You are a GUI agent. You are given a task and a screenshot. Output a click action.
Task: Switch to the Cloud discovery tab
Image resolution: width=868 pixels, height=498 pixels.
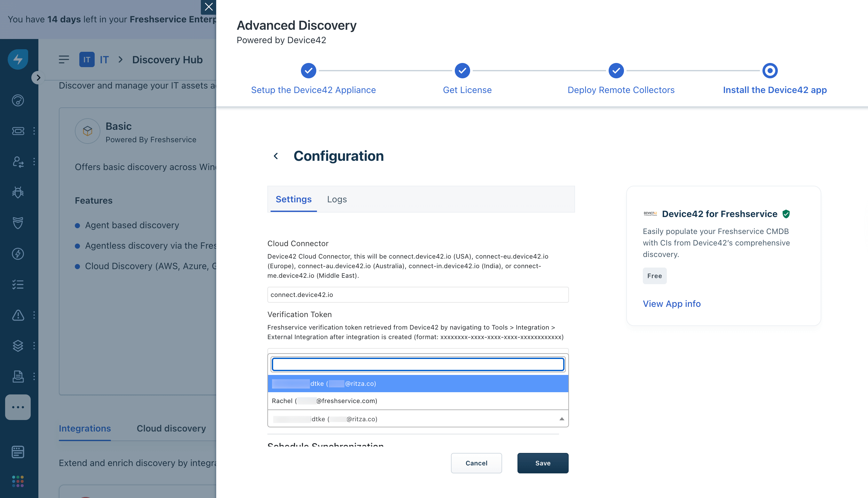click(x=171, y=428)
